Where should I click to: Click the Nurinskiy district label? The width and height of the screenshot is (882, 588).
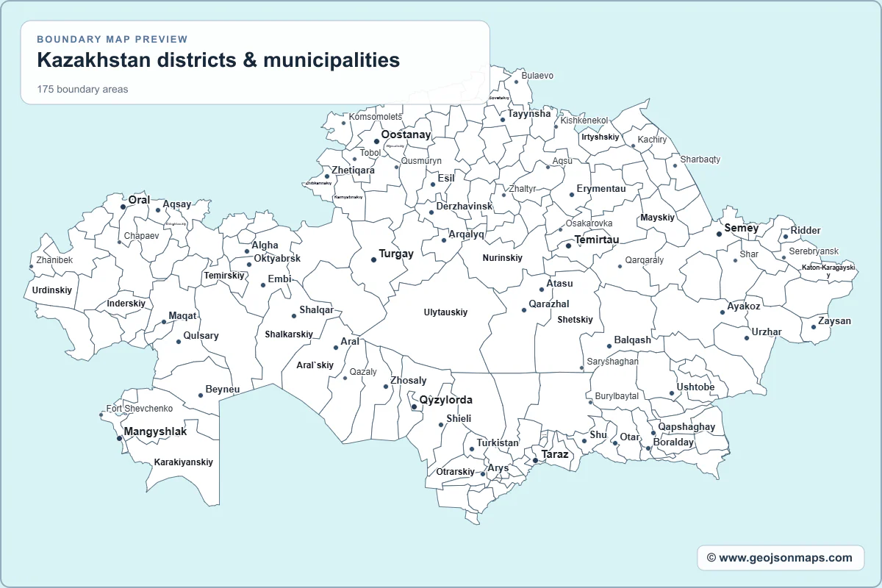pyautogui.click(x=502, y=258)
